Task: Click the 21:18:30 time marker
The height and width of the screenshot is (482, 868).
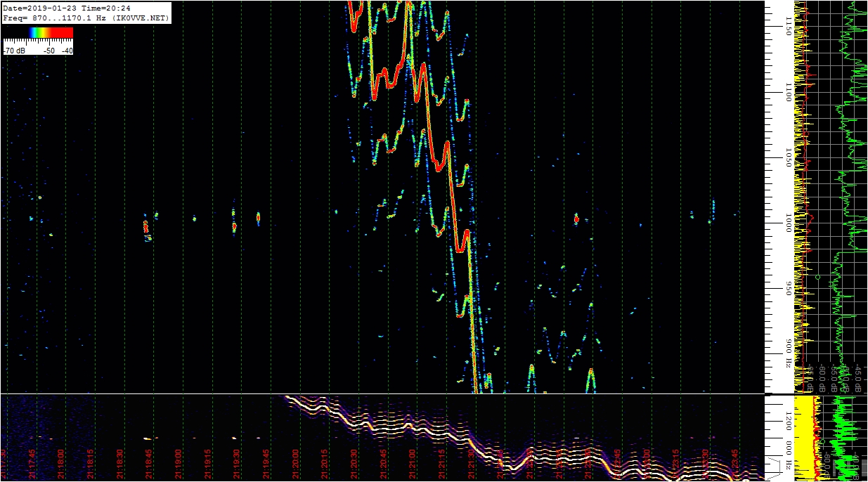Action: coord(121,463)
